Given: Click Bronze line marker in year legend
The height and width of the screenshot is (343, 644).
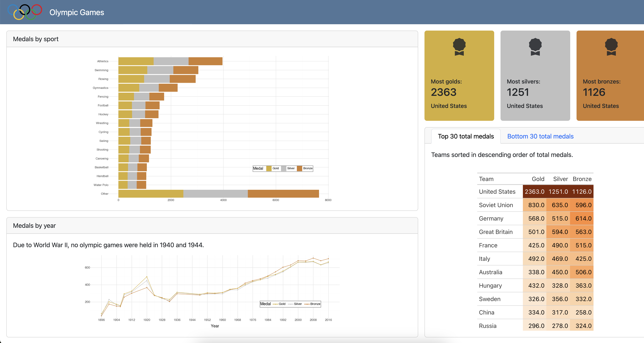Looking at the screenshot, I should (x=307, y=304).
